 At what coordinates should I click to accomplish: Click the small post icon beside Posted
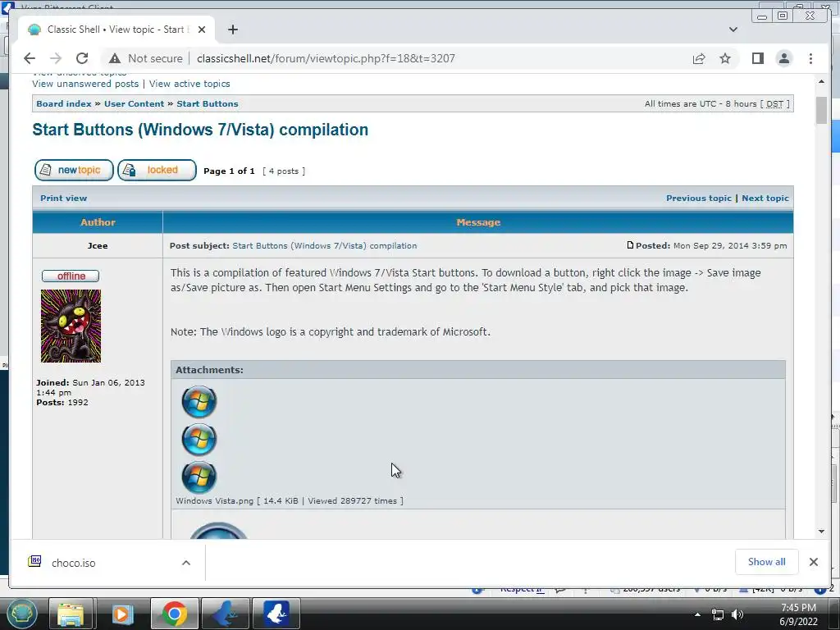[631, 244]
